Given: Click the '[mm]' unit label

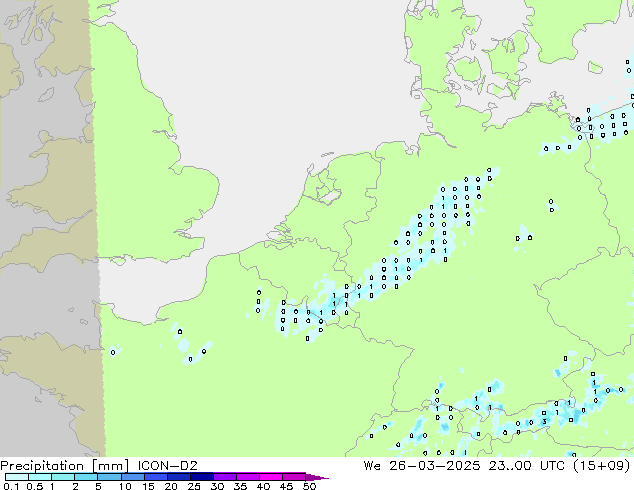Looking at the screenshot, I should click(111, 466).
